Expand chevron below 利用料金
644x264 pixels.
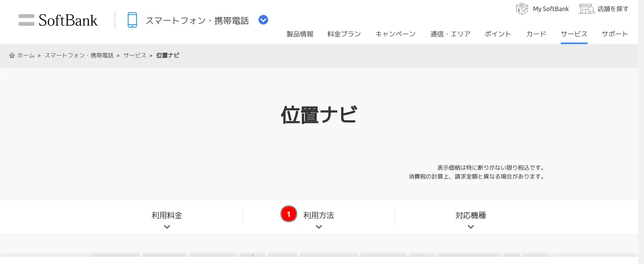pos(167,227)
